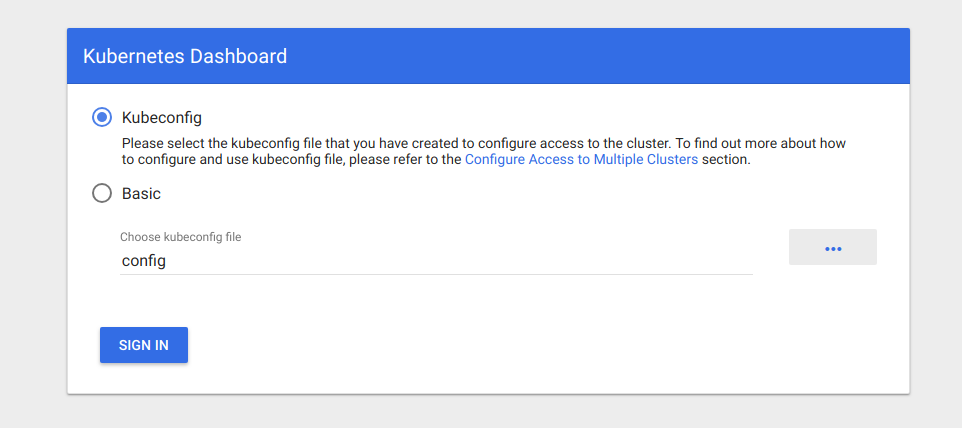962x428 pixels.
Task: Select the Basic radio button
Action: (102, 194)
